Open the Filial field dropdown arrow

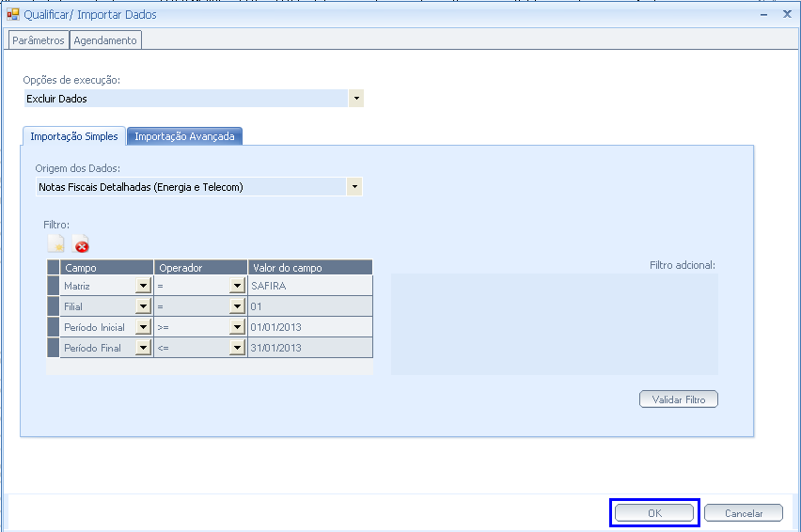[144, 306]
